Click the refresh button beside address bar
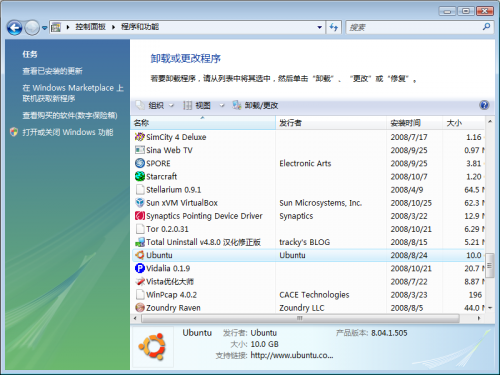The width and height of the screenshot is (500, 375). [333, 27]
